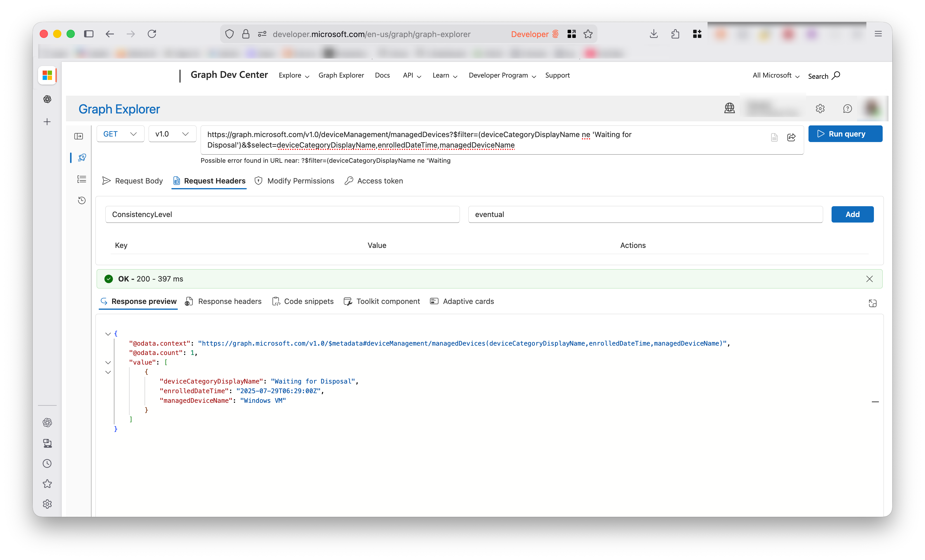This screenshot has height=560, width=925.
Task: Click the resources list icon
Action: tap(81, 179)
